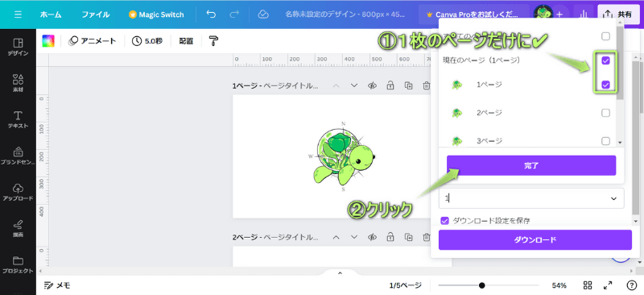Toggle the all pages checkbox at top
This screenshot has height=295, width=644.
tap(606, 36)
